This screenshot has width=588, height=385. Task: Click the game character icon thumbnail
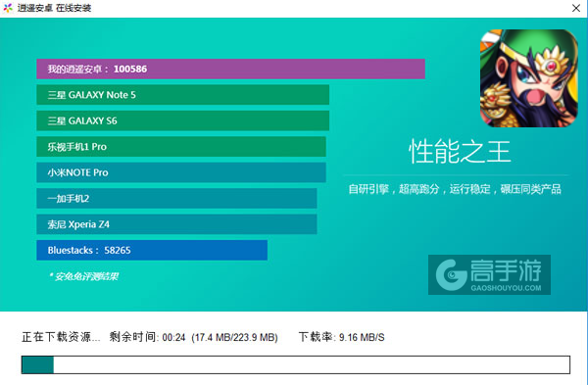pyautogui.click(x=529, y=78)
